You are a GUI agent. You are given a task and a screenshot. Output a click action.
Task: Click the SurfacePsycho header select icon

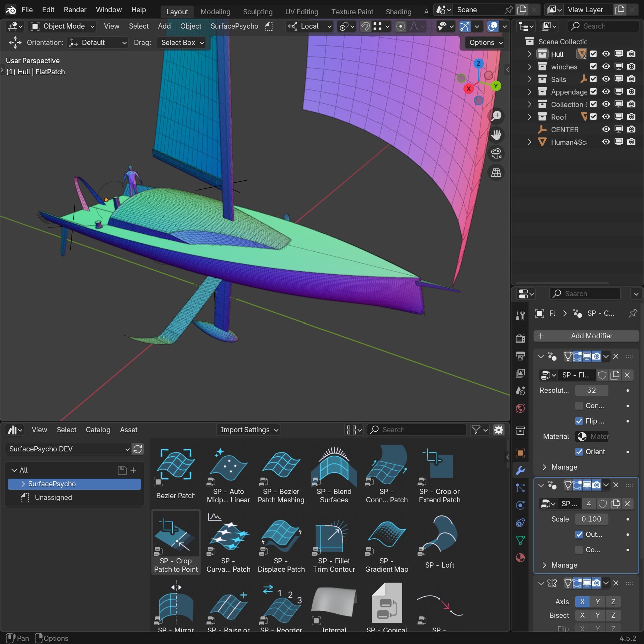(269, 26)
